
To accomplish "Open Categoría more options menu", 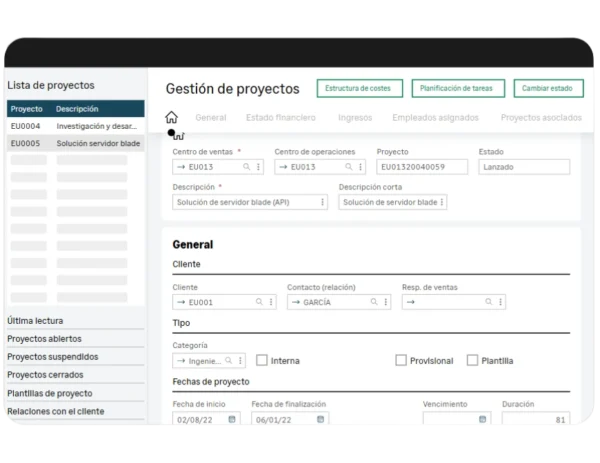I will (x=240, y=360).
